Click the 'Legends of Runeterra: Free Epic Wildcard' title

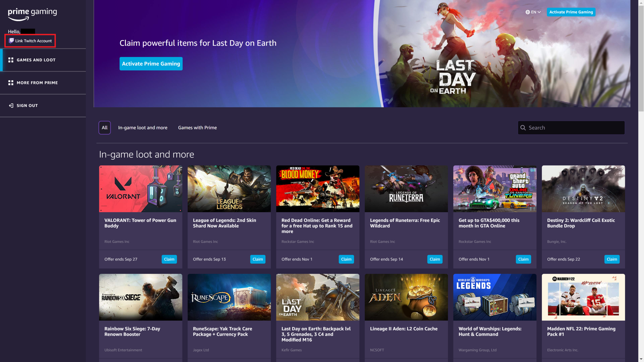(405, 223)
